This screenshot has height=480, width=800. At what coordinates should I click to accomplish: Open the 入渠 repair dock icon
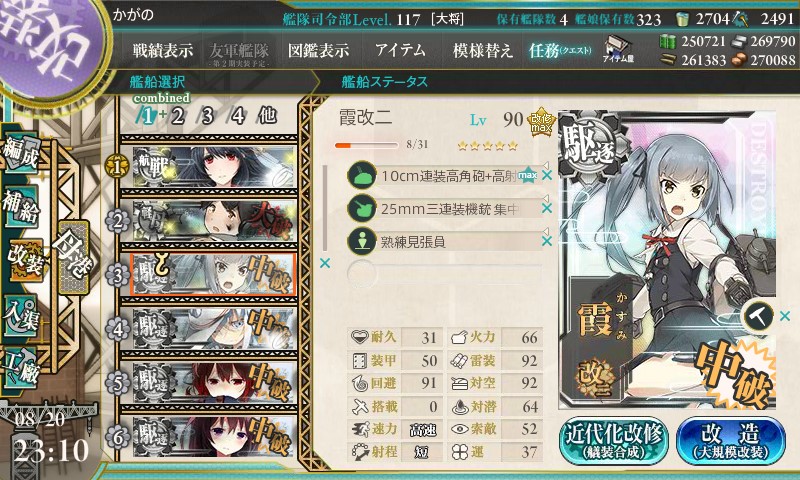click(20, 316)
